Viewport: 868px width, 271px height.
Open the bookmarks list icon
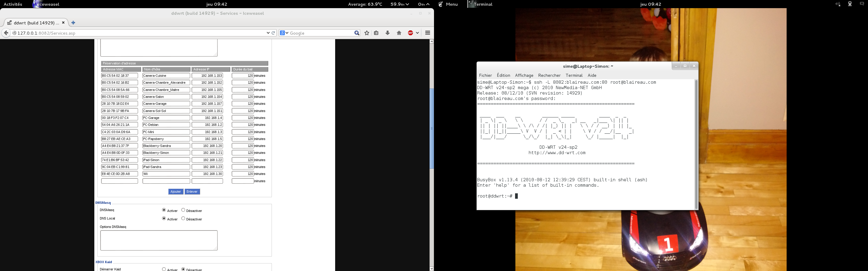pos(376,33)
